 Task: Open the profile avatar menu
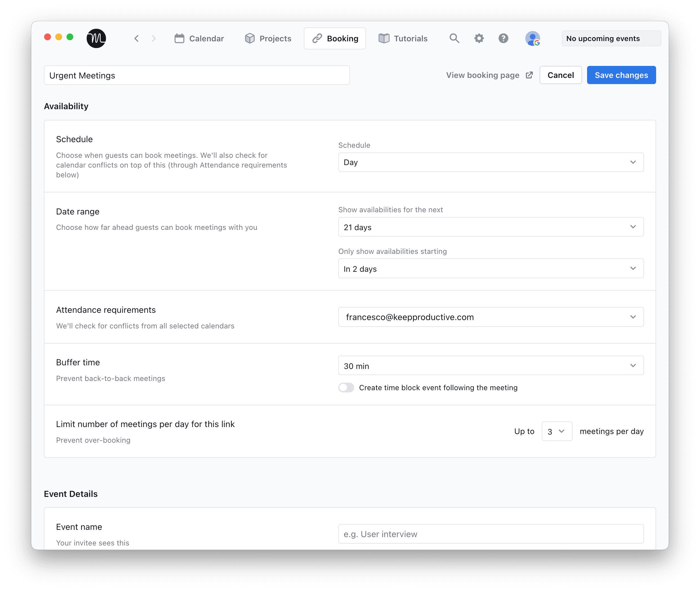[532, 38]
